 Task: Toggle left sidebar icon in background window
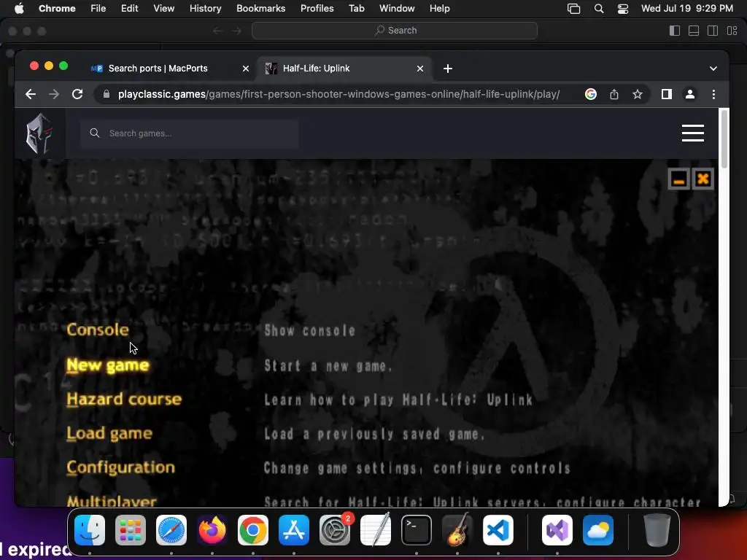coord(675,31)
